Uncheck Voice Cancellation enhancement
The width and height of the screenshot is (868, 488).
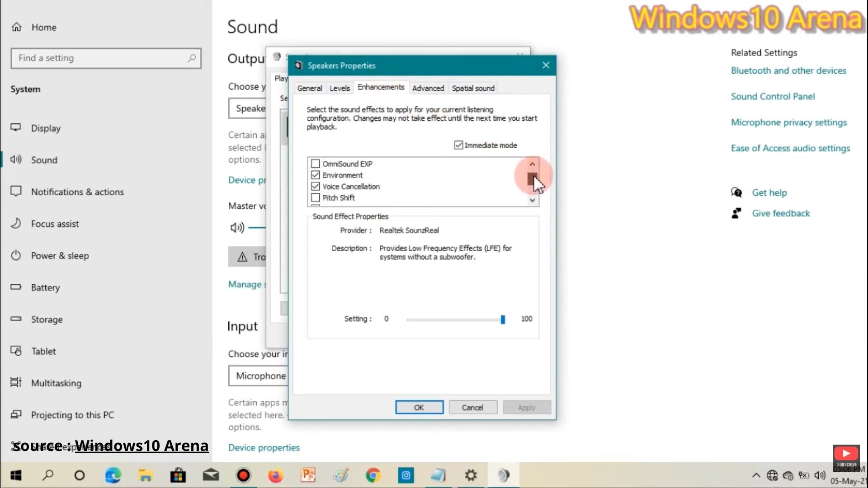coord(316,186)
